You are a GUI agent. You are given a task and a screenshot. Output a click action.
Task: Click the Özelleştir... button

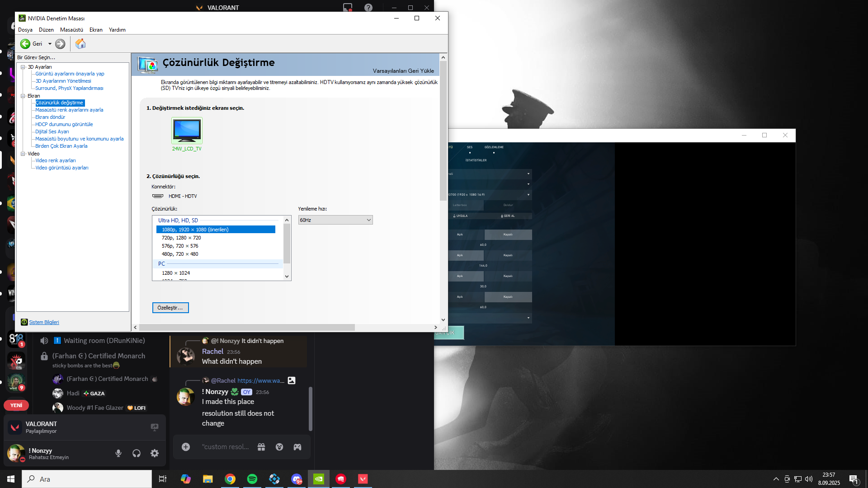[x=170, y=308]
